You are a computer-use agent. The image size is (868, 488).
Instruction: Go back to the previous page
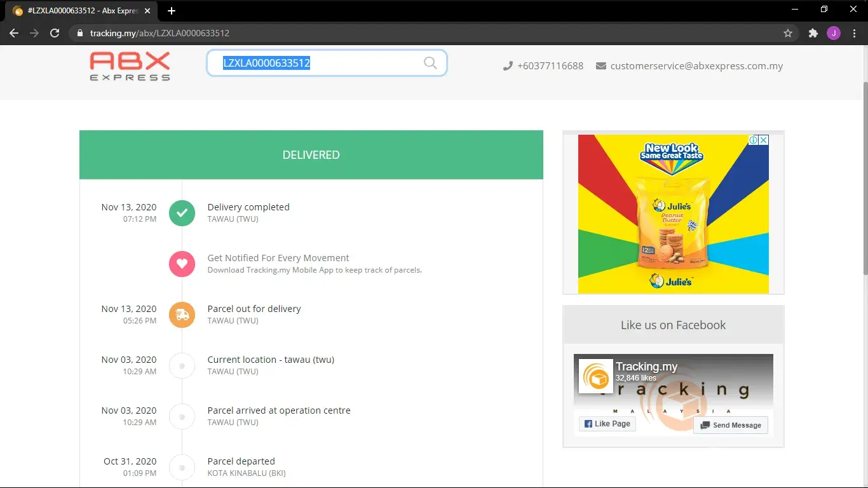pyautogui.click(x=14, y=33)
